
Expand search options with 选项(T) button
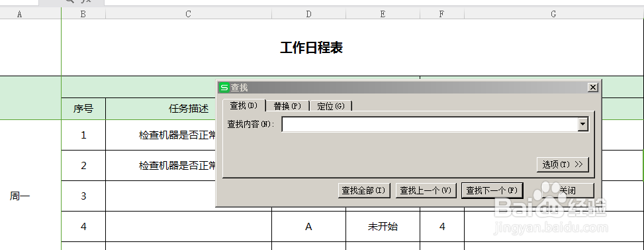[563, 164]
